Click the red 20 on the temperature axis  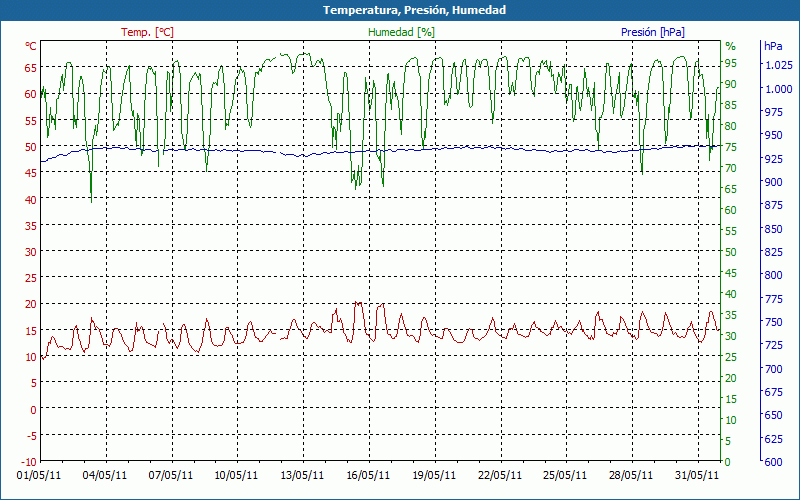31,305
